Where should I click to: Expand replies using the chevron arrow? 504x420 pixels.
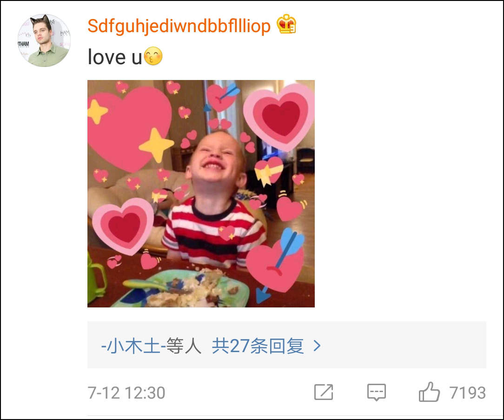click(x=317, y=346)
